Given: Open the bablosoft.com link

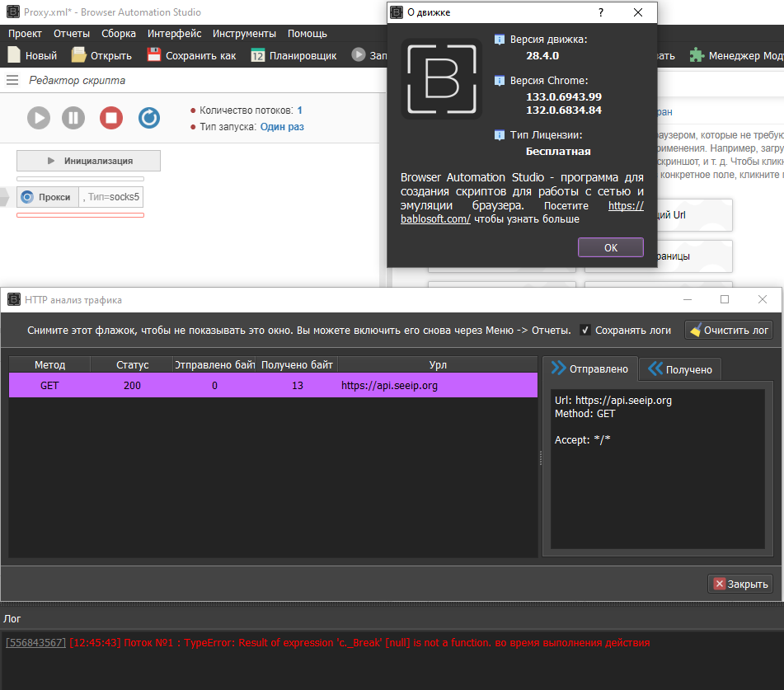Looking at the screenshot, I should (x=435, y=219).
